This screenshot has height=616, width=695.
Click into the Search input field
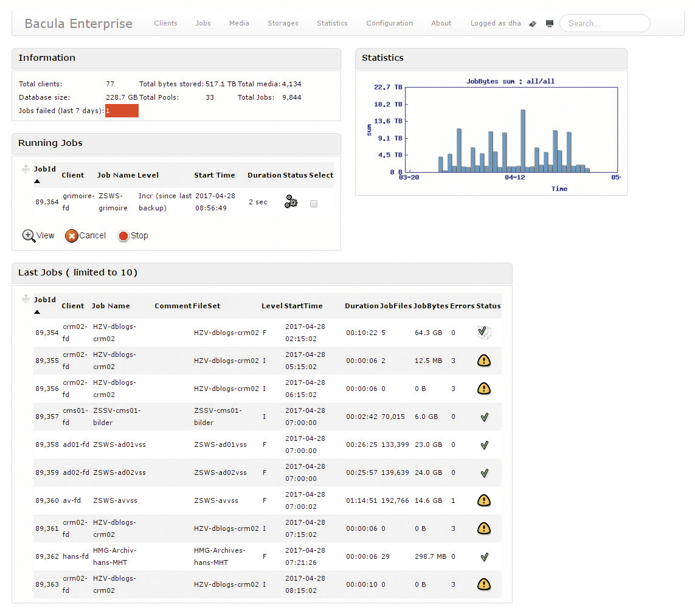tap(604, 23)
